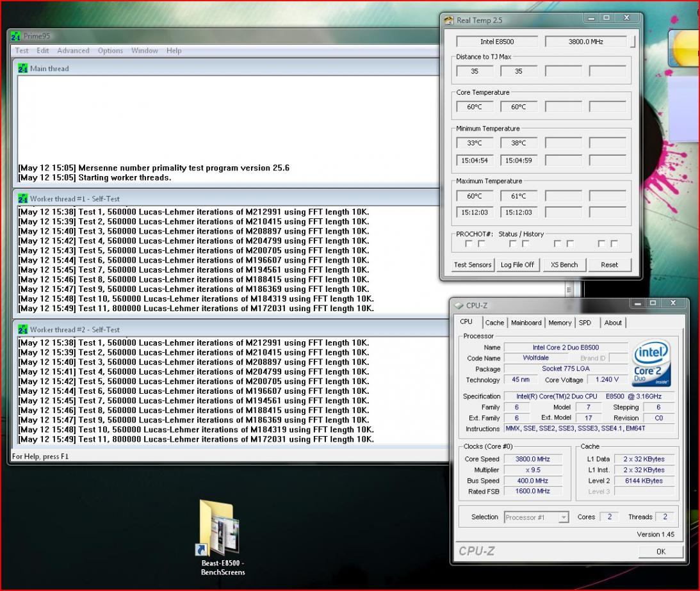Close the CPU-Z window
This screenshot has width=700, height=591.
coord(672,303)
